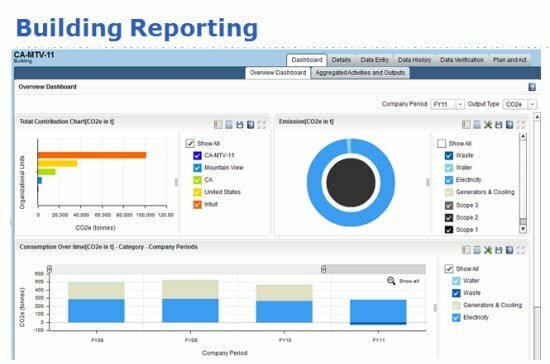This screenshot has height=364, width=550.
Task: Toggle Show All in Consumption legend
Action: point(449,269)
